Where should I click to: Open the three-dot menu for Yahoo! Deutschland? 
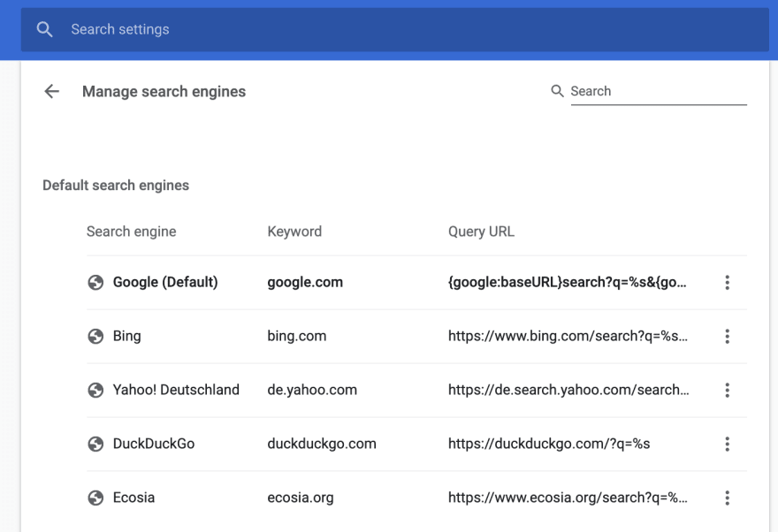[x=727, y=391]
